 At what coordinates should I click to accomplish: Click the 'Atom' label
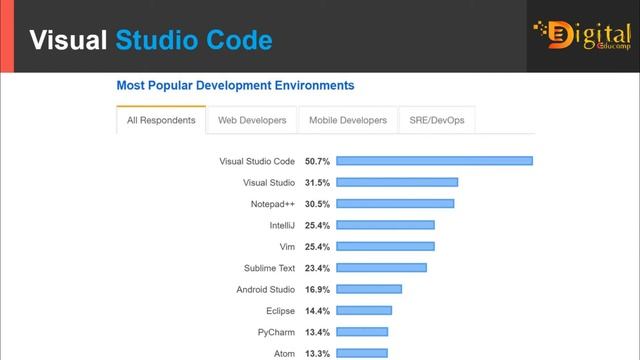(284, 353)
